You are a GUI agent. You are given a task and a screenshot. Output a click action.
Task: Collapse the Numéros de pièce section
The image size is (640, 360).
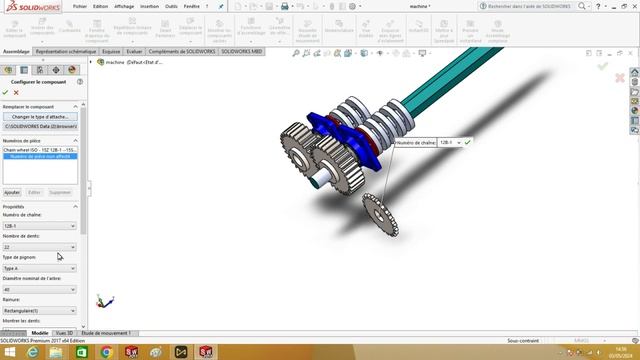76,140
